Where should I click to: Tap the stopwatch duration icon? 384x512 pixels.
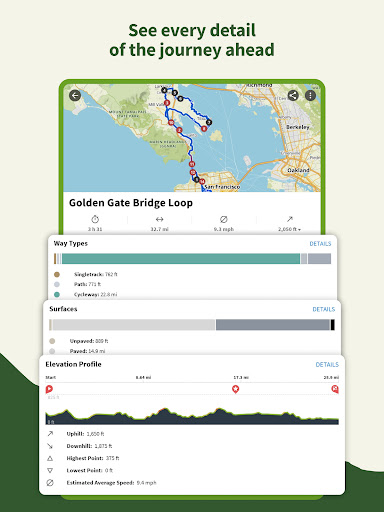[x=95, y=219]
